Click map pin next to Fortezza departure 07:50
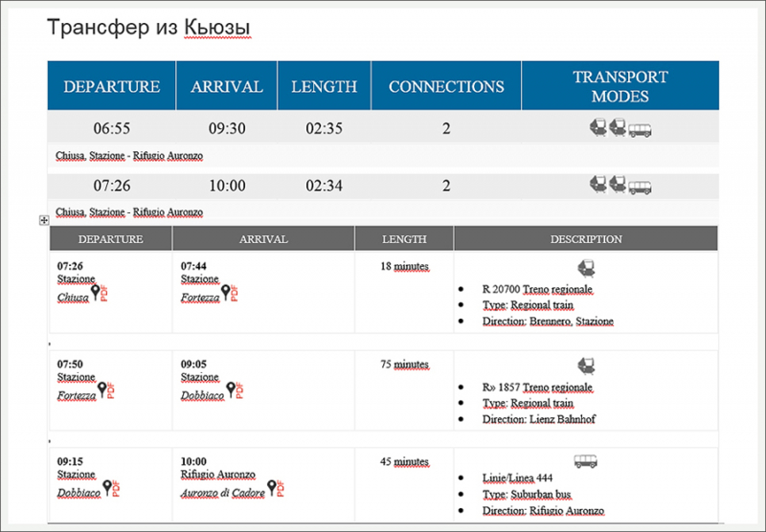766x532 pixels. point(101,390)
